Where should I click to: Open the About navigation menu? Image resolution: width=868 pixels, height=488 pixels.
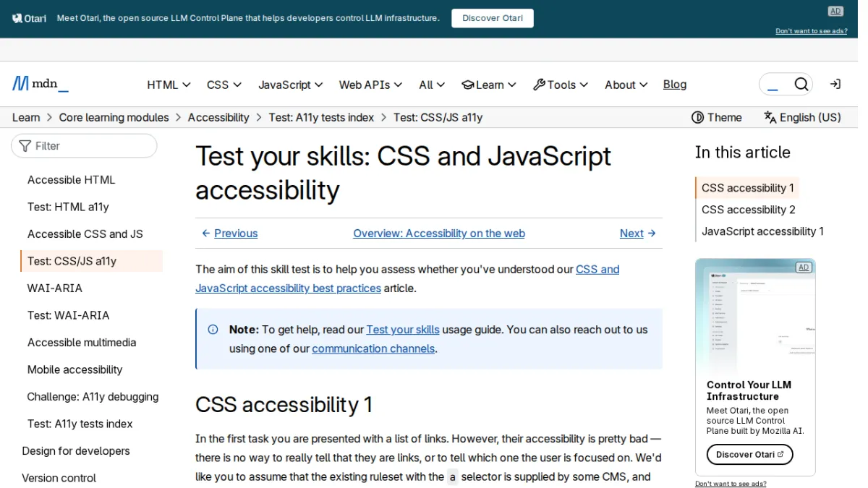626,85
